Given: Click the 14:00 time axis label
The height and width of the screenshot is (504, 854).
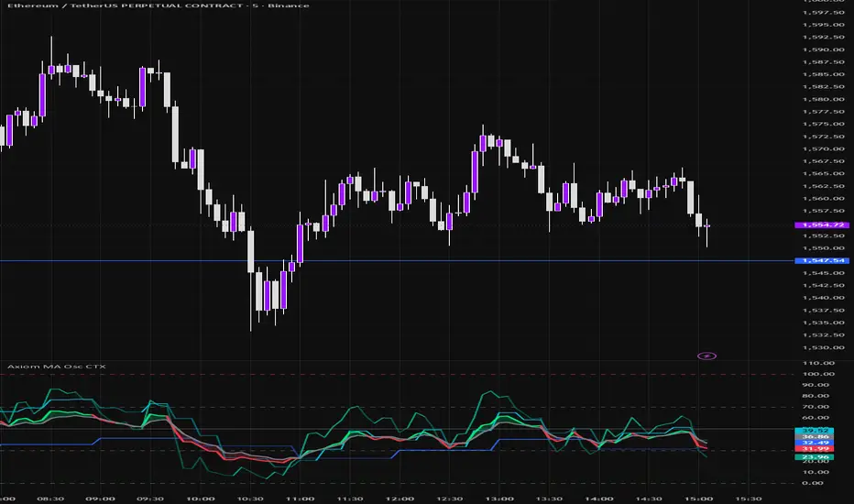Looking at the screenshot, I should tap(599, 499).
